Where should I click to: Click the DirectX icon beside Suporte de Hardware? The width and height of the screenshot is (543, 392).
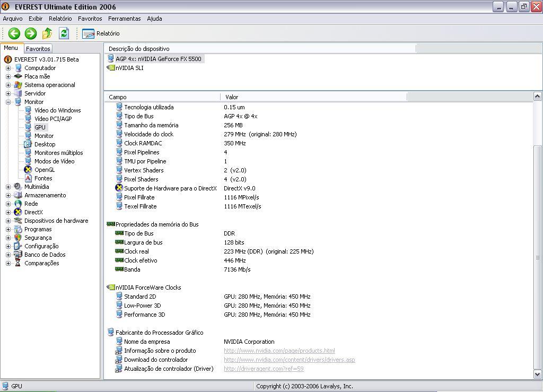tap(119, 188)
